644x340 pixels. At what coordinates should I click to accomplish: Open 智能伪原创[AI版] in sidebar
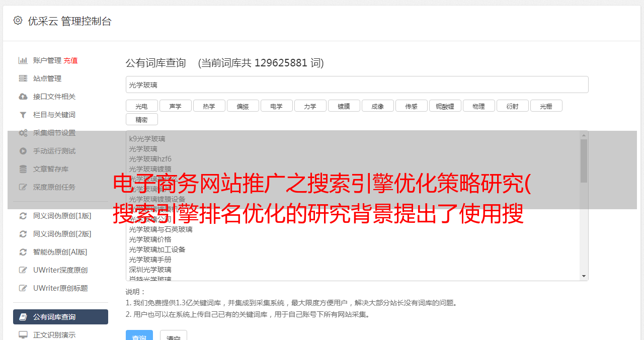point(60,252)
